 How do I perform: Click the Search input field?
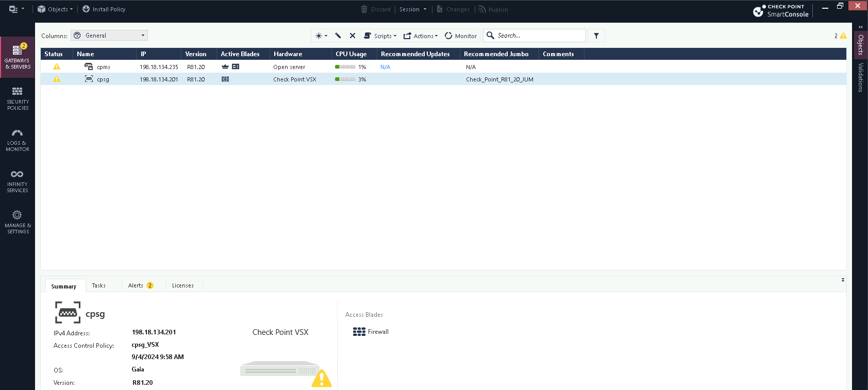(x=539, y=36)
